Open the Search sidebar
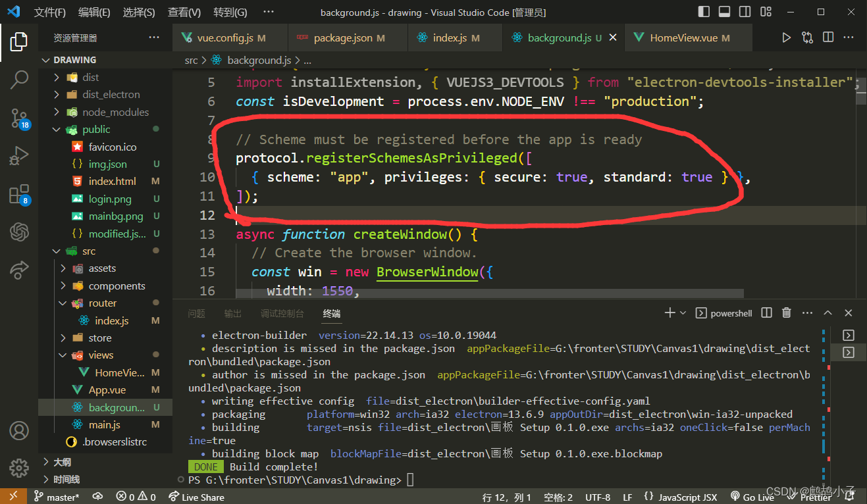This screenshot has height=504, width=867. (19, 80)
